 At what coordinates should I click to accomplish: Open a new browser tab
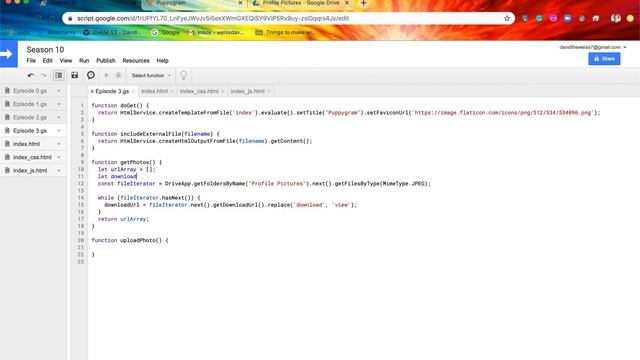[363, 3]
